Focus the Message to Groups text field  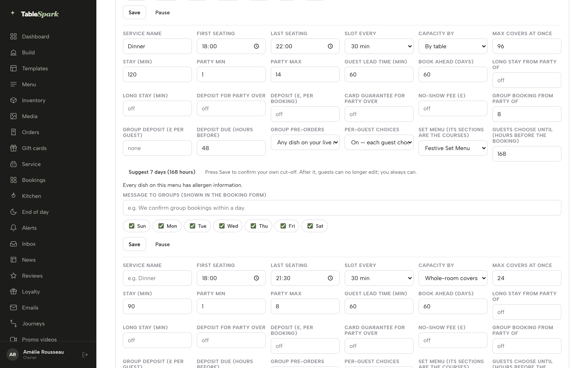pyautogui.click(x=342, y=208)
